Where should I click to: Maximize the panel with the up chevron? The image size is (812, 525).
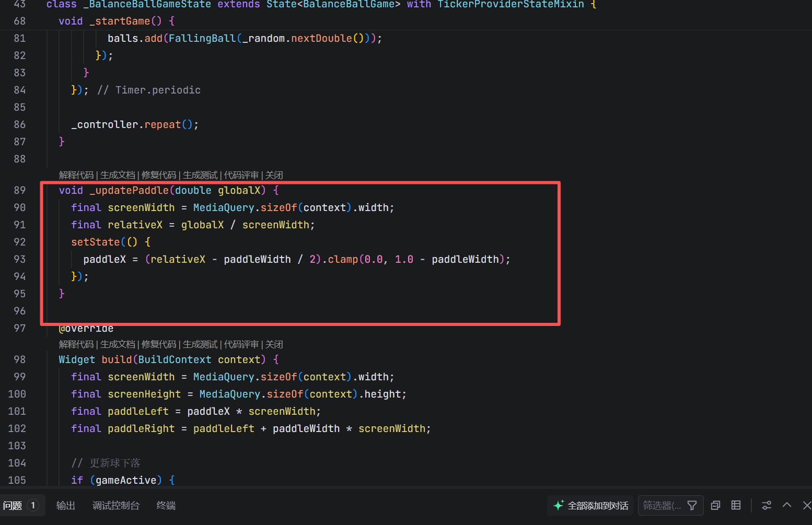point(787,505)
